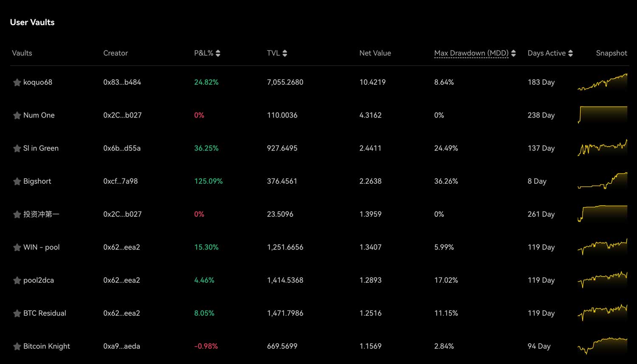This screenshot has width=637, height=364.
Task: Click the P&L% sort arrows
Action: [218, 53]
